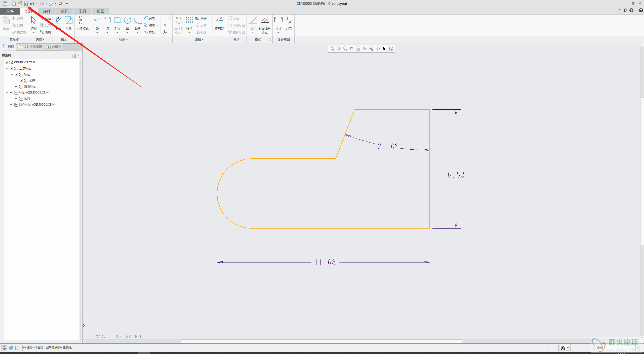
Task: Toggle checkbox for 属性标记 under 汇总标记
Action: [x=16, y=86]
